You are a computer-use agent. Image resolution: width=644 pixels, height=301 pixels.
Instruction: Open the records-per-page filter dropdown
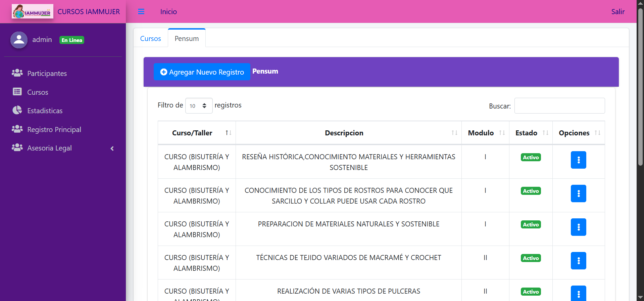199,106
